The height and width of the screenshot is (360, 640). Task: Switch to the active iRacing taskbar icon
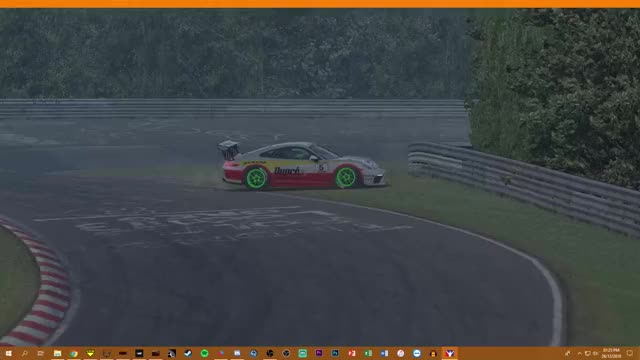click(x=449, y=353)
